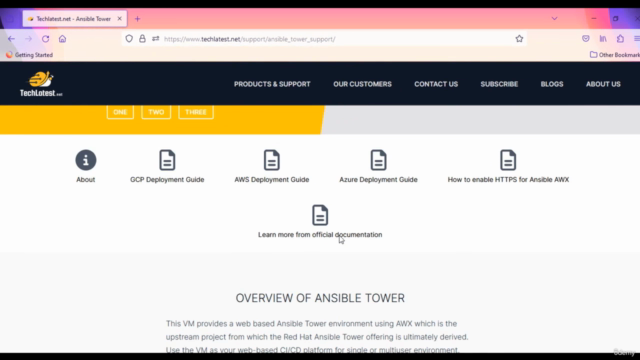This screenshot has width=640, height=360.
Task: Click the About text link
Action: pos(86,180)
